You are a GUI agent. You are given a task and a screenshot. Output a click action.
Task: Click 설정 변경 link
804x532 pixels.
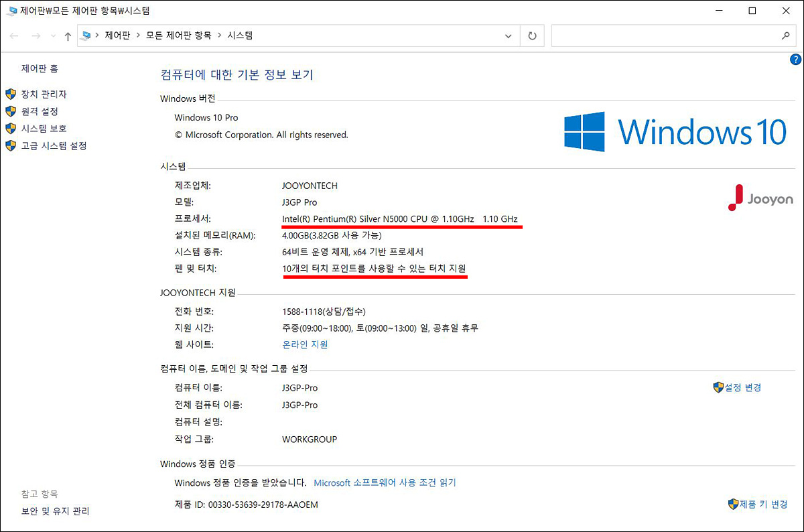(743, 387)
